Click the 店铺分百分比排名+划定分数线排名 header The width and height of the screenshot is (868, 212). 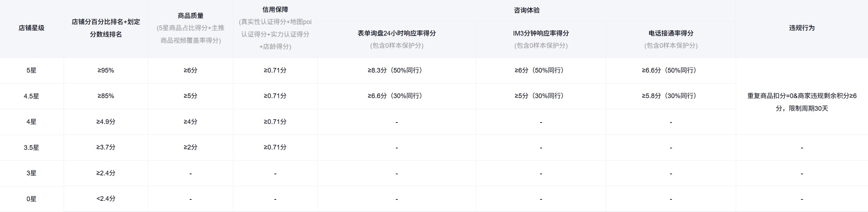pyautogui.click(x=106, y=28)
